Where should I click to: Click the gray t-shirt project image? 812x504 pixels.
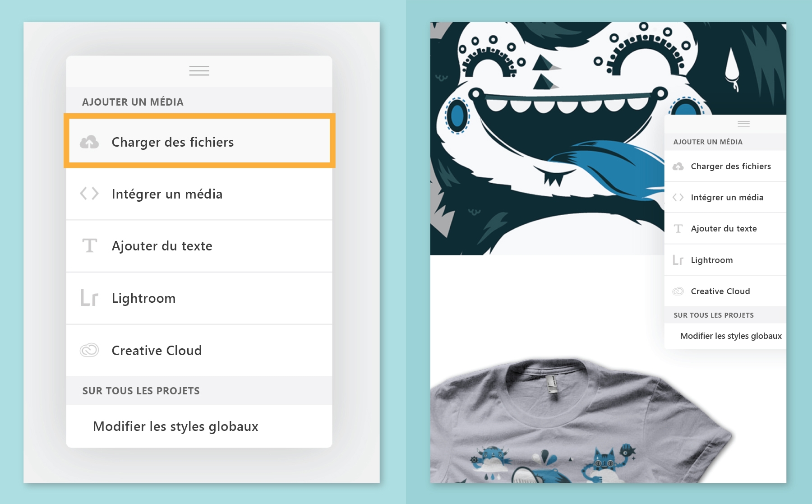[581, 420]
